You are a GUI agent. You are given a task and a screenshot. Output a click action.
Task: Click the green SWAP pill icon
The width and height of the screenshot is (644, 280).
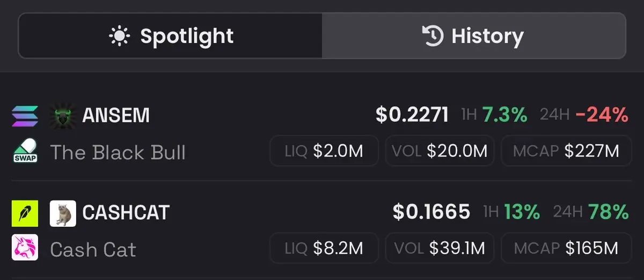25,152
